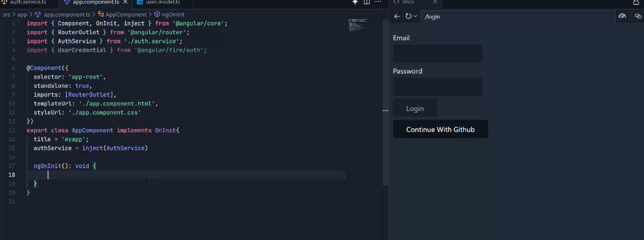Click the Password label in preview

point(408,71)
